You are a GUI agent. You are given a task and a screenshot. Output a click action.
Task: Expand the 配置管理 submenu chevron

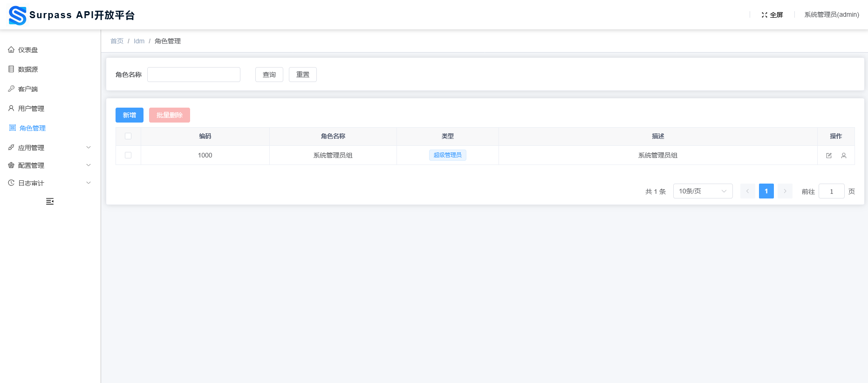click(x=89, y=165)
